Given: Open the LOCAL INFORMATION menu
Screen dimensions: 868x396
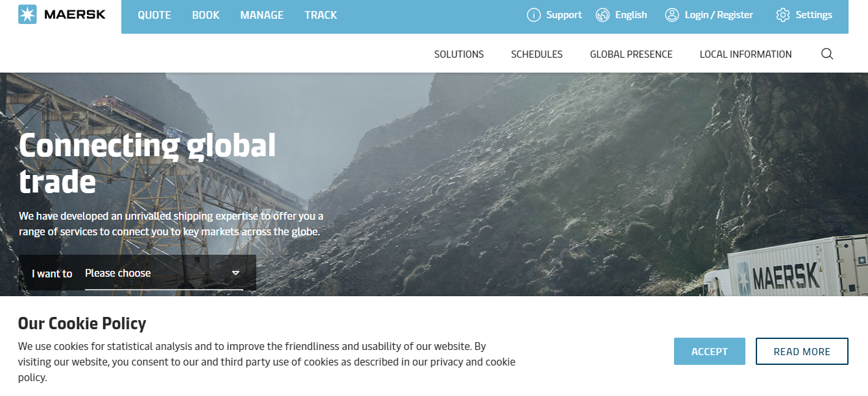Looking at the screenshot, I should pos(745,54).
